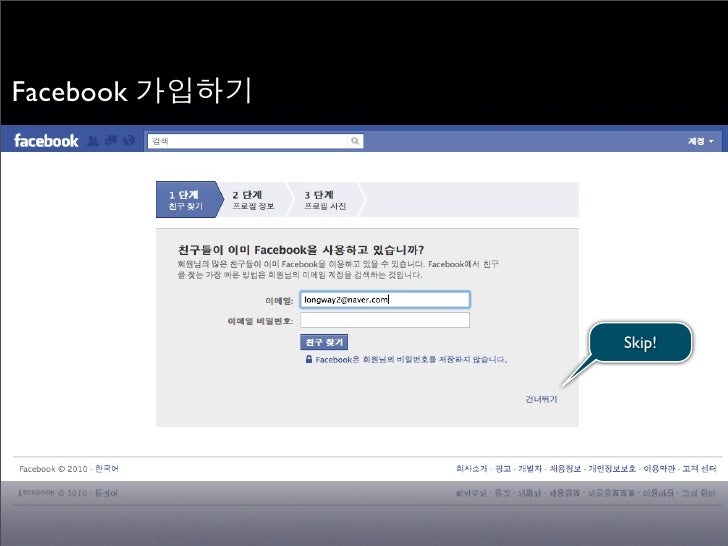Open the notifications globe icon
The width and height of the screenshot is (728, 546).
pos(129,141)
